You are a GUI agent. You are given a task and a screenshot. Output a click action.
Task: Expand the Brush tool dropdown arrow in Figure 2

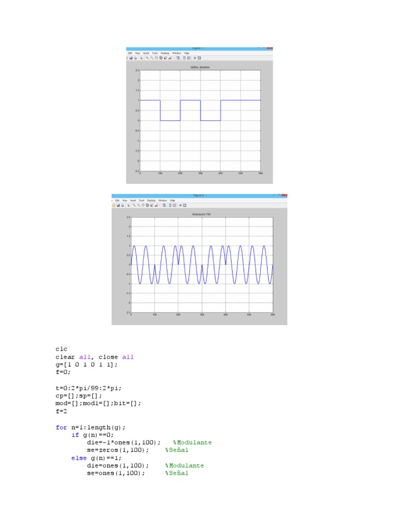tap(159, 205)
